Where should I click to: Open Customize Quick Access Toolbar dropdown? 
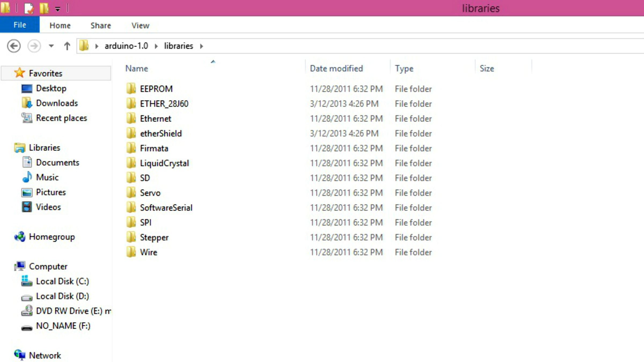58,9
